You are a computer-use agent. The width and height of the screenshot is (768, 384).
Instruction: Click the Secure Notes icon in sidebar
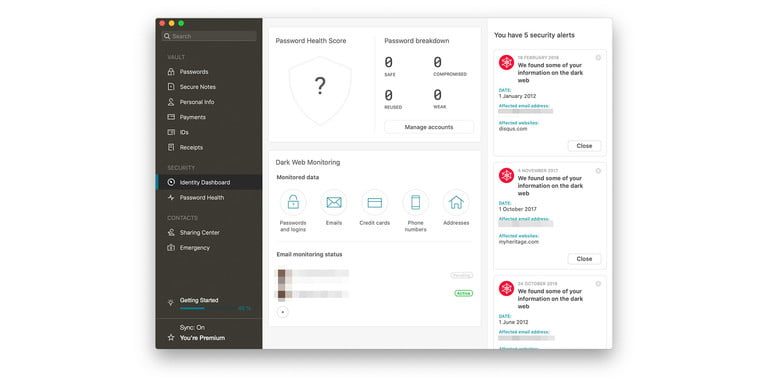[171, 87]
